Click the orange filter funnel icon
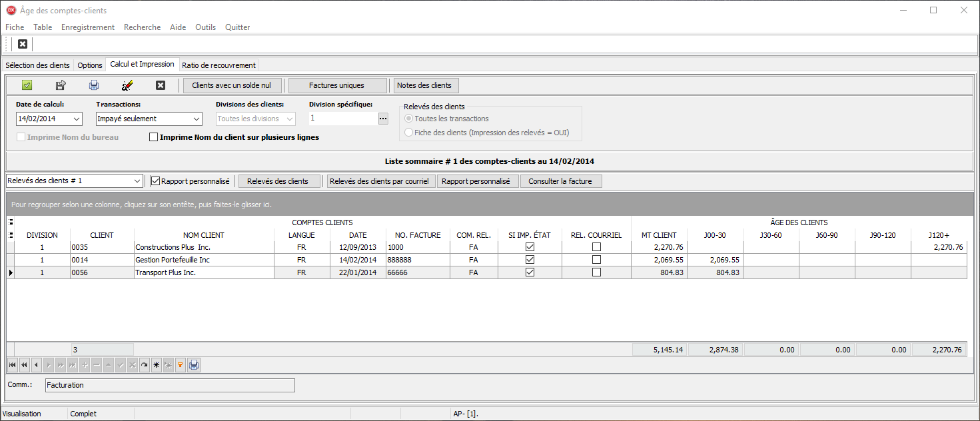980x421 pixels. click(181, 365)
